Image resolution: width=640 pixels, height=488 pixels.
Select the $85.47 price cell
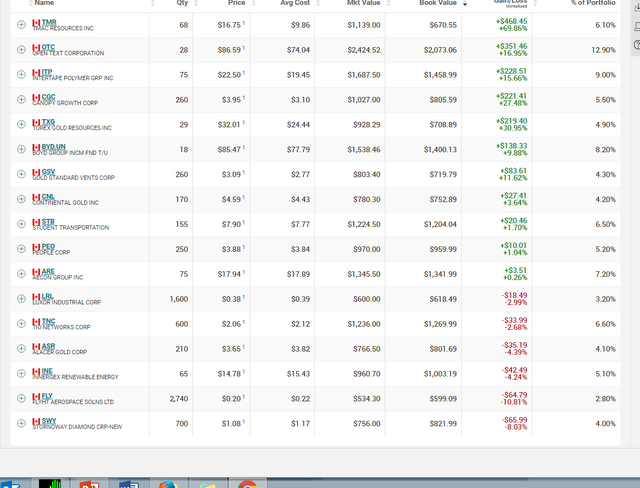coord(229,149)
